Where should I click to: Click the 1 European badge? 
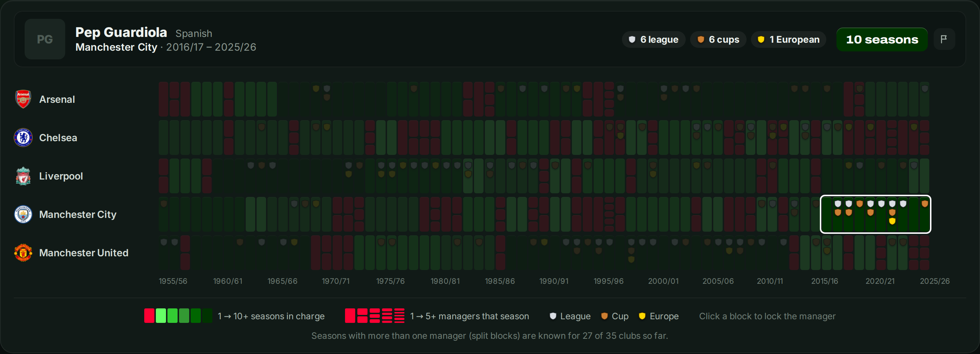tap(789, 39)
